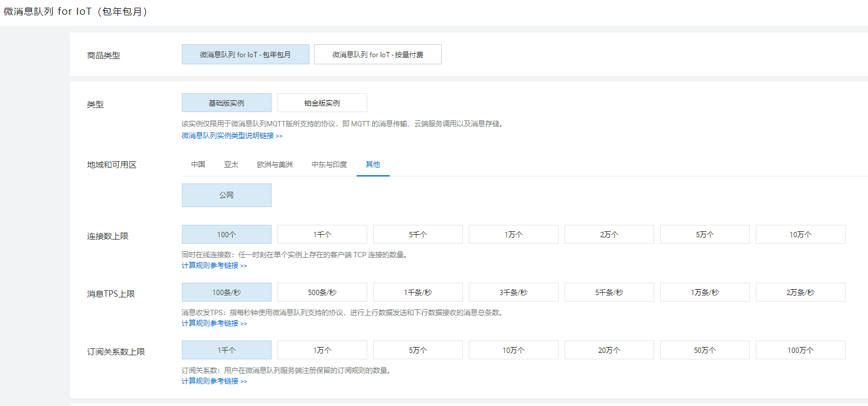Choose 铂金版实例 instance type
This screenshot has height=406, width=868.
point(322,103)
